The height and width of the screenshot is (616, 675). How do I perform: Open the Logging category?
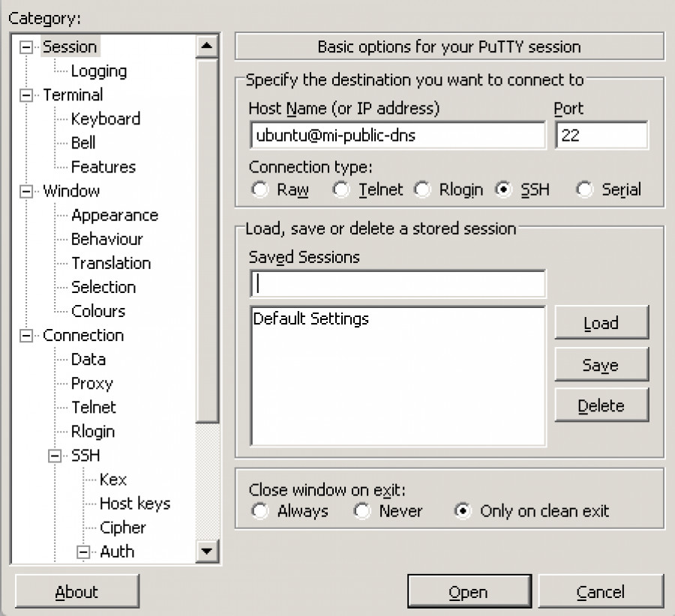point(98,71)
